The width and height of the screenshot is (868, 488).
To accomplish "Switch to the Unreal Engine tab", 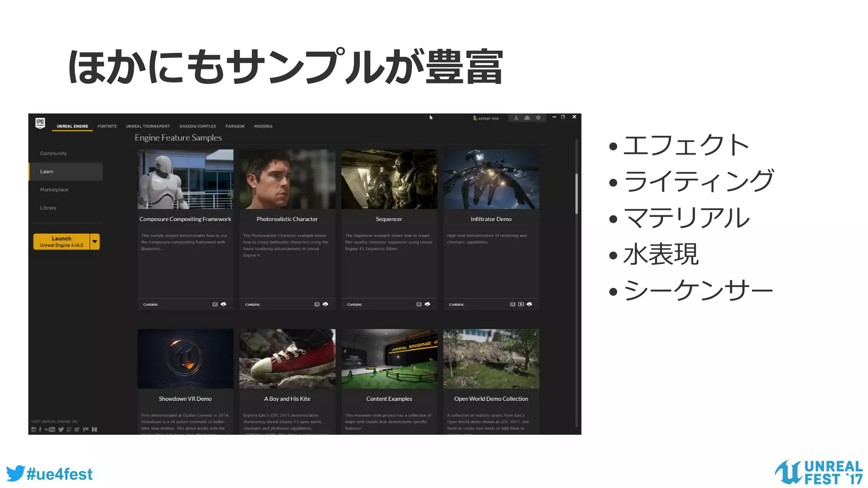I will tap(72, 126).
